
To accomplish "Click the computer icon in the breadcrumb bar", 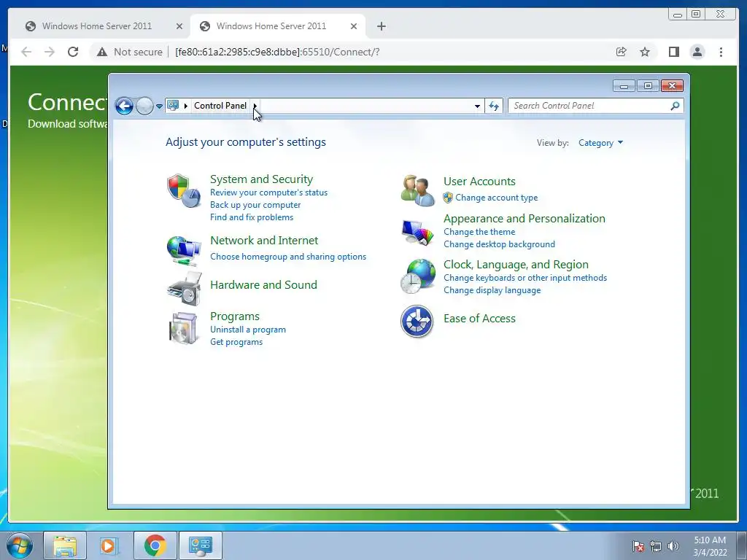I will pos(173,105).
